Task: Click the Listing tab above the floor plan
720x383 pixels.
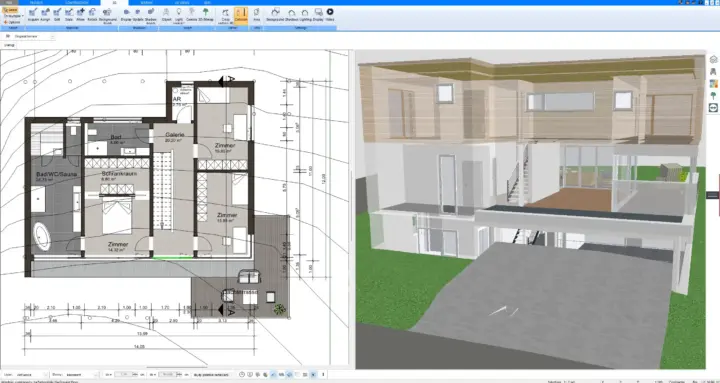Action: click(x=9, y=45)
